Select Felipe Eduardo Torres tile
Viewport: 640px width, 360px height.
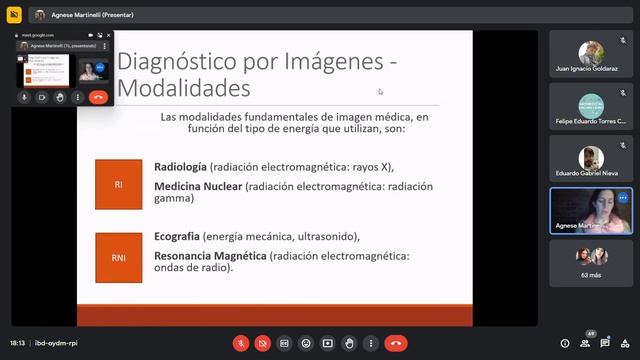[x=591, y=107]
